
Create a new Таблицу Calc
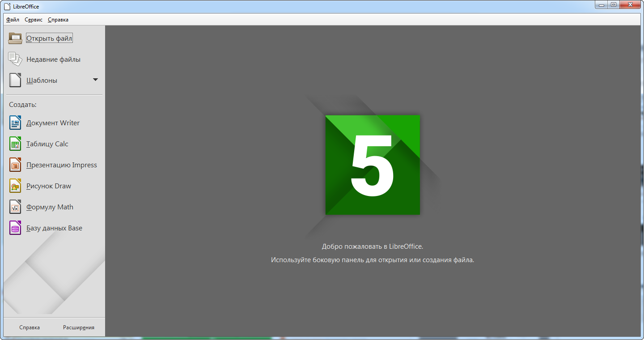click(47, 144)
